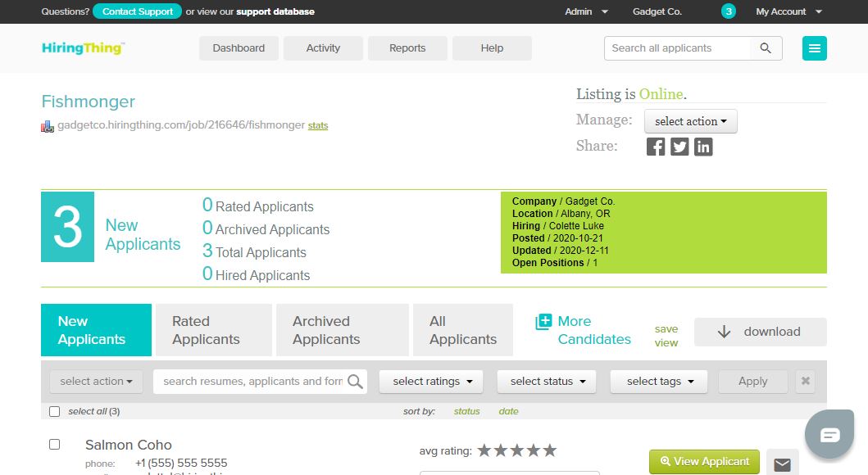Click the magnifier in resume search field
This screenshot has width=868, height=475.
tap(356, 382)
